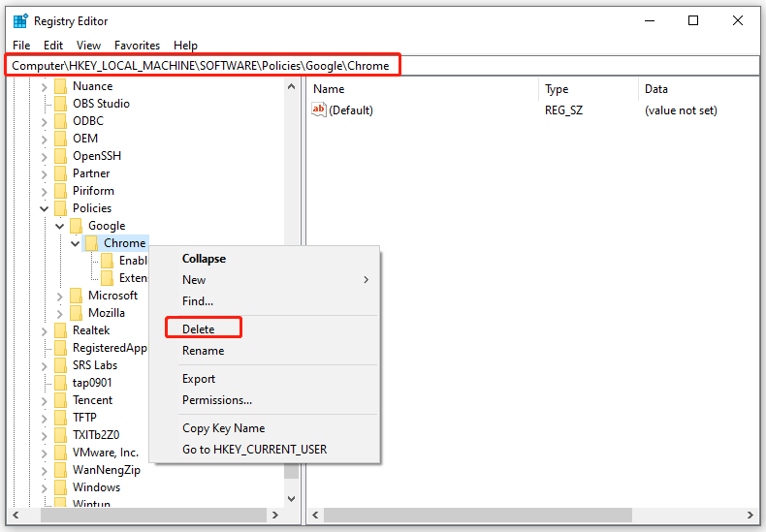
Task: Select the (Default) value row
Action: [533, 110]
